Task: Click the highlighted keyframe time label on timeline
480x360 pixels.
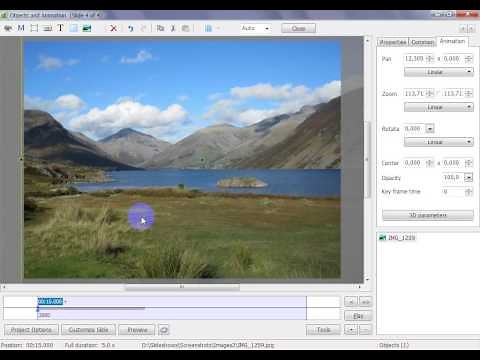Action: click(50, 301)
